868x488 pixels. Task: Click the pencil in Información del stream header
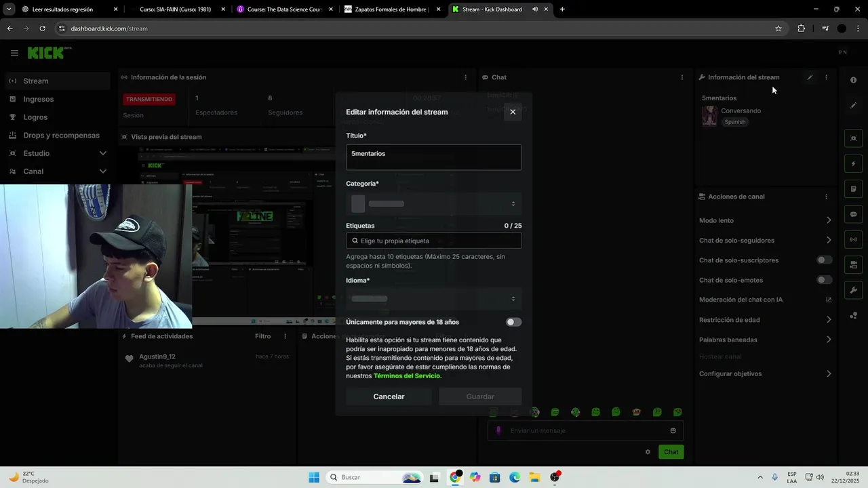[810, 77]
